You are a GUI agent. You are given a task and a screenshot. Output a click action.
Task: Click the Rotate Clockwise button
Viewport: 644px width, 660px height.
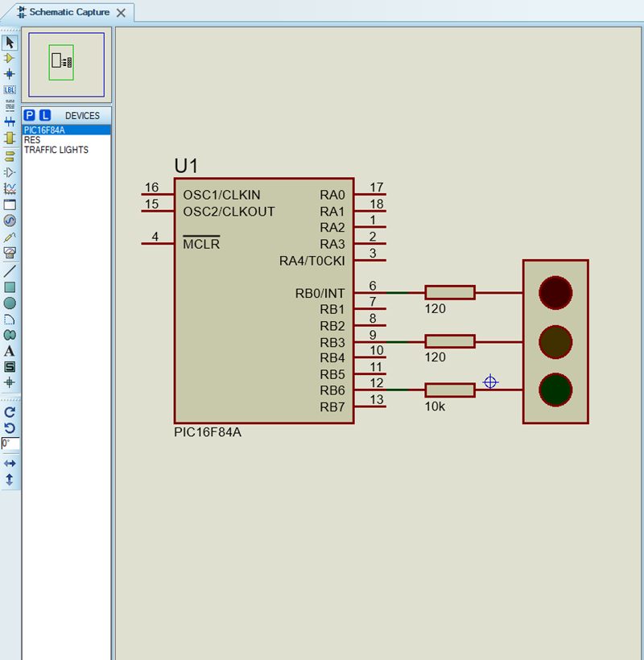coord(10,412)
